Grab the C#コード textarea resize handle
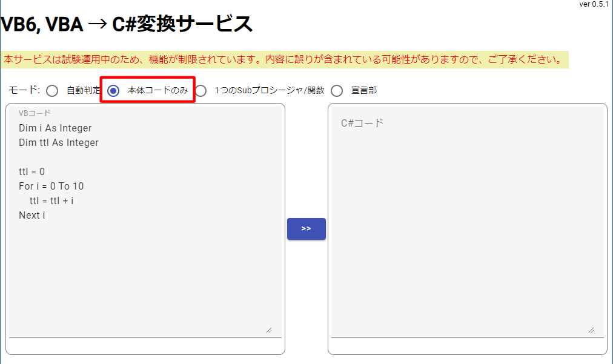613x364 pixels. click(591, 330)
